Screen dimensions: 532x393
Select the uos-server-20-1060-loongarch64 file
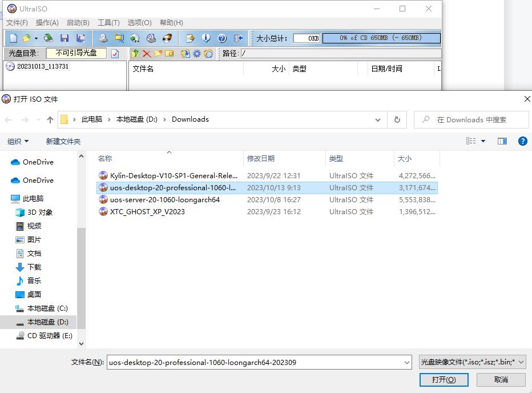click(x=267, y=200)
